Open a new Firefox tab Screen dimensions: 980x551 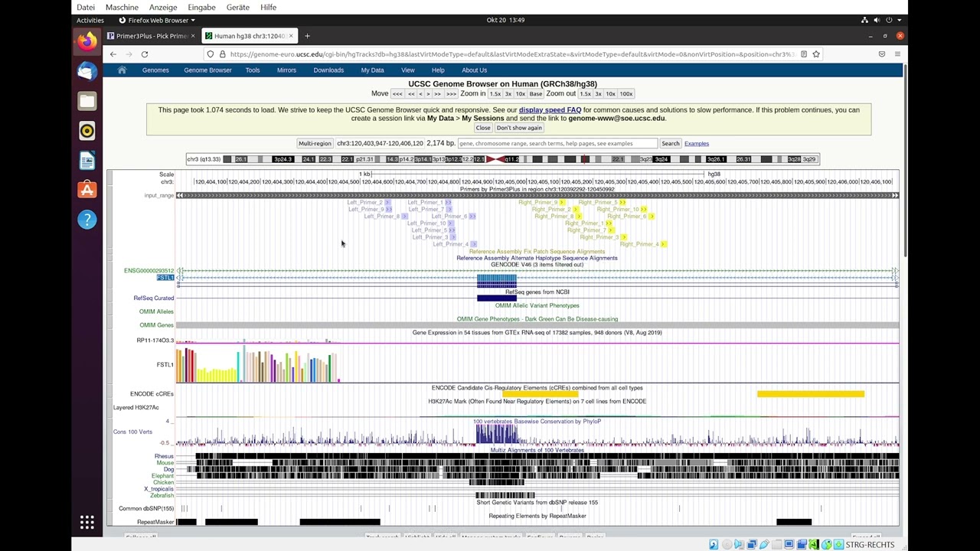click(307, 36)
